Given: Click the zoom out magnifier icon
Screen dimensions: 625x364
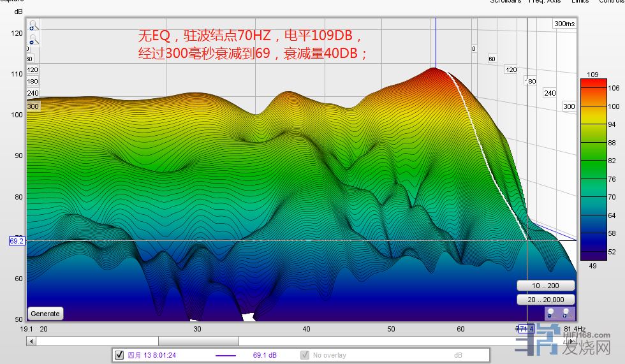Looking at the screenshot, I should [x=33, y=40].
